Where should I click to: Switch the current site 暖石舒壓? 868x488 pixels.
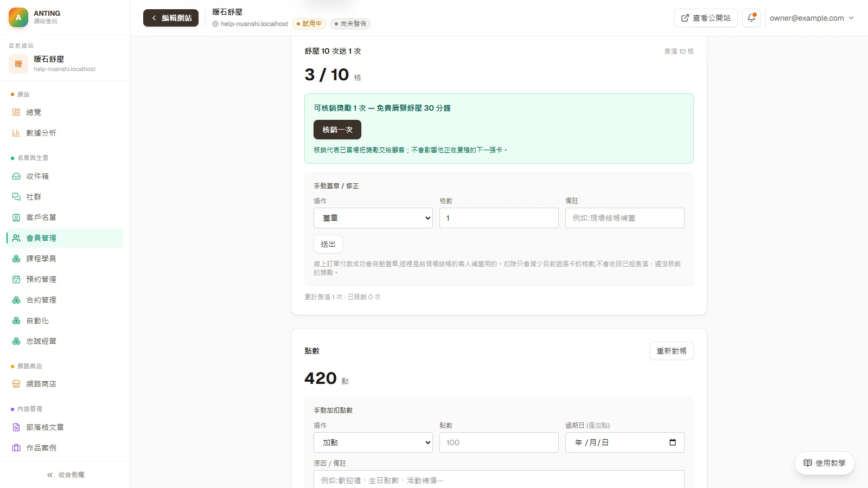(65, 63)
